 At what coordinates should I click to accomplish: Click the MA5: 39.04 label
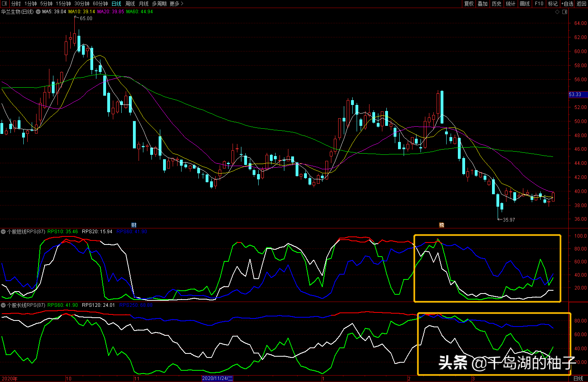(x=54, y=12)
